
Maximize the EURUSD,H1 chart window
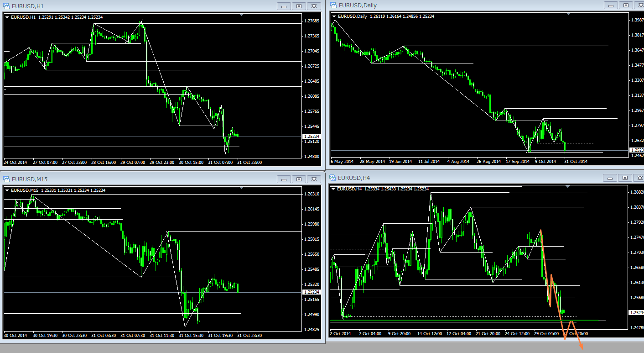(299, 6)
